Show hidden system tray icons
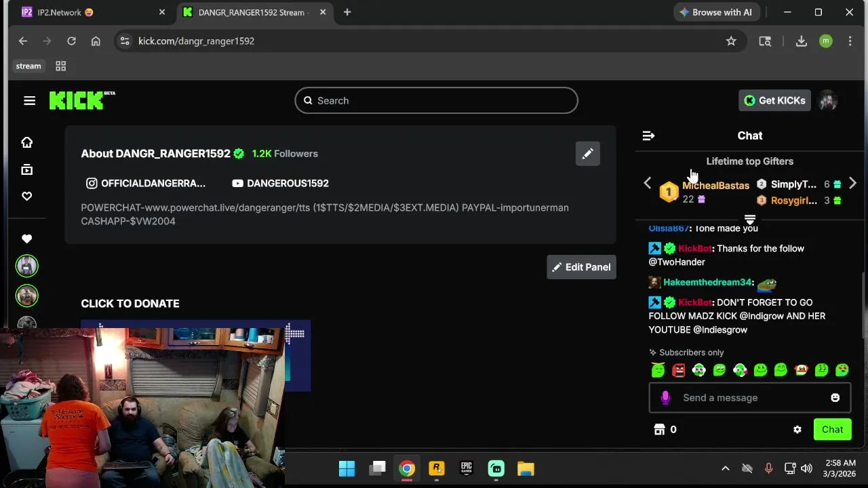 tap(725, 468)
